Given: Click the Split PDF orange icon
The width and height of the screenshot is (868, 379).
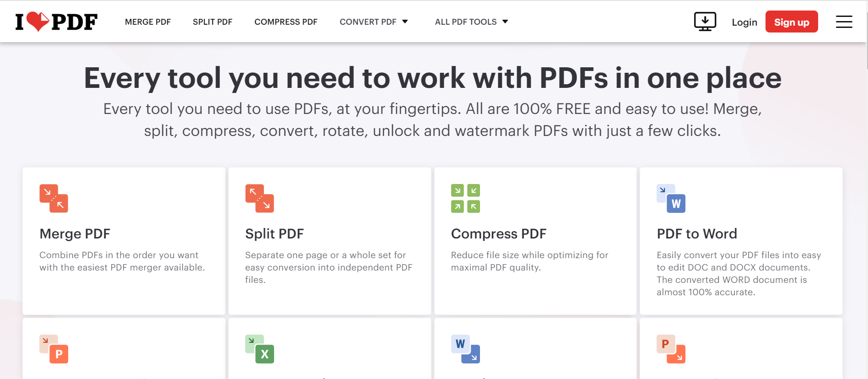Looking at the screenshot, I should [259, 198].
